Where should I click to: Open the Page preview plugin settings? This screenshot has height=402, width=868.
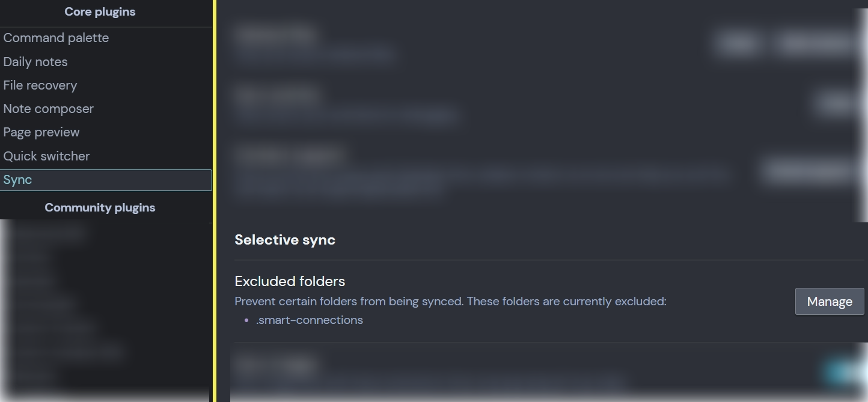click(x=41, y=132)
